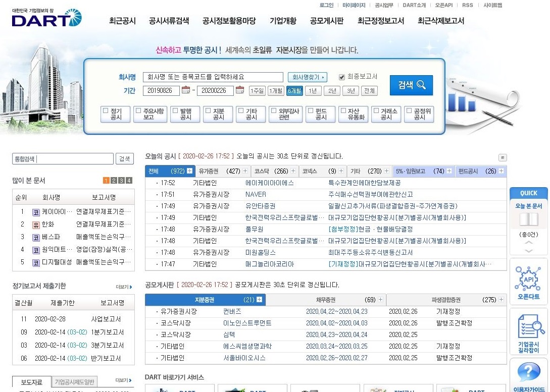Click the 유 market badge beside 한화
This screenshot has height=392, width=550.
click(x=36, y=225)
